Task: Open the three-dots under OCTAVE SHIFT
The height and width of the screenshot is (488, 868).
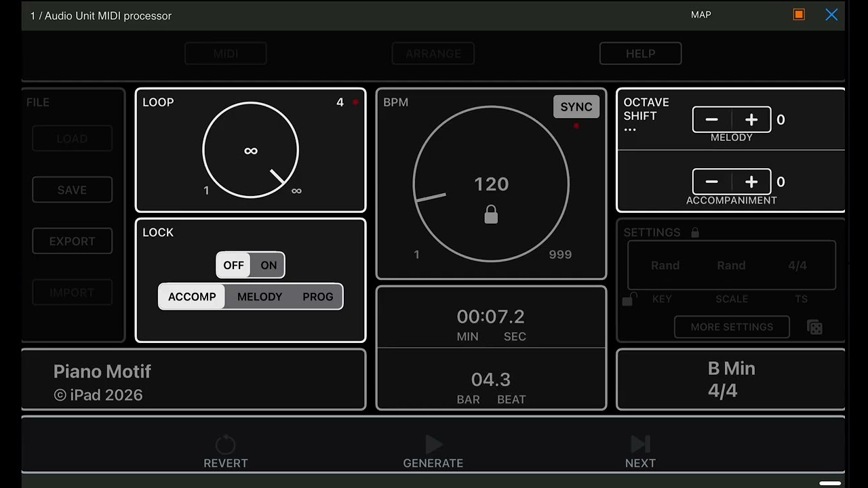Action: click(630, 130)
